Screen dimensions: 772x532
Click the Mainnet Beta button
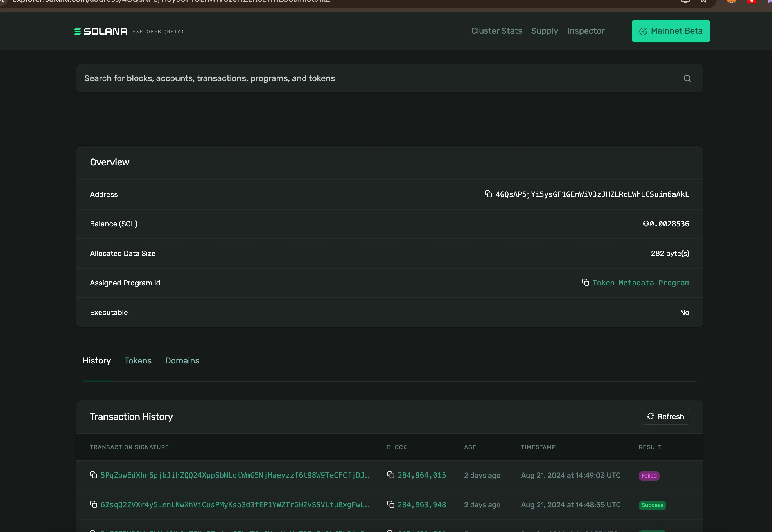[670, 31]
